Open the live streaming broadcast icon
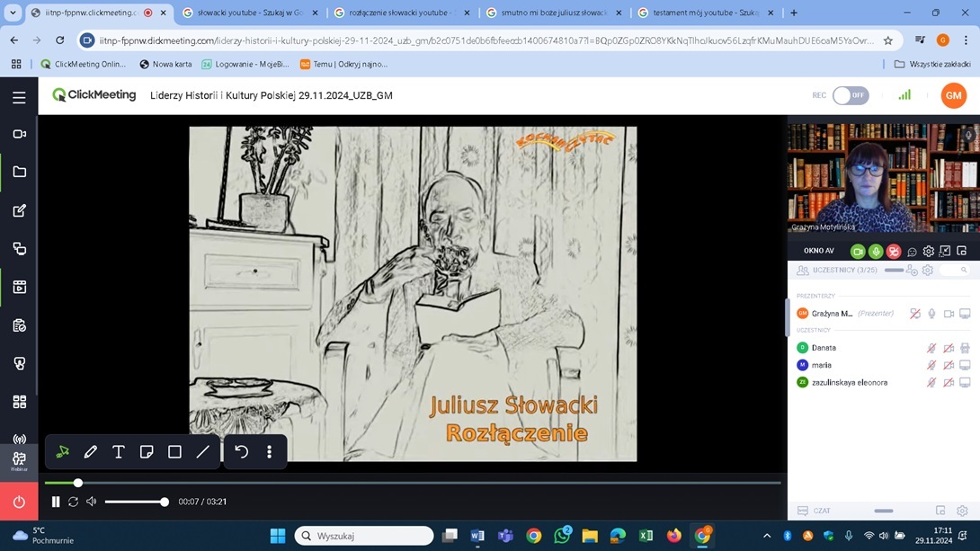Image resolution: width=980 pixels, height=551 pixels. click(19, 440)
